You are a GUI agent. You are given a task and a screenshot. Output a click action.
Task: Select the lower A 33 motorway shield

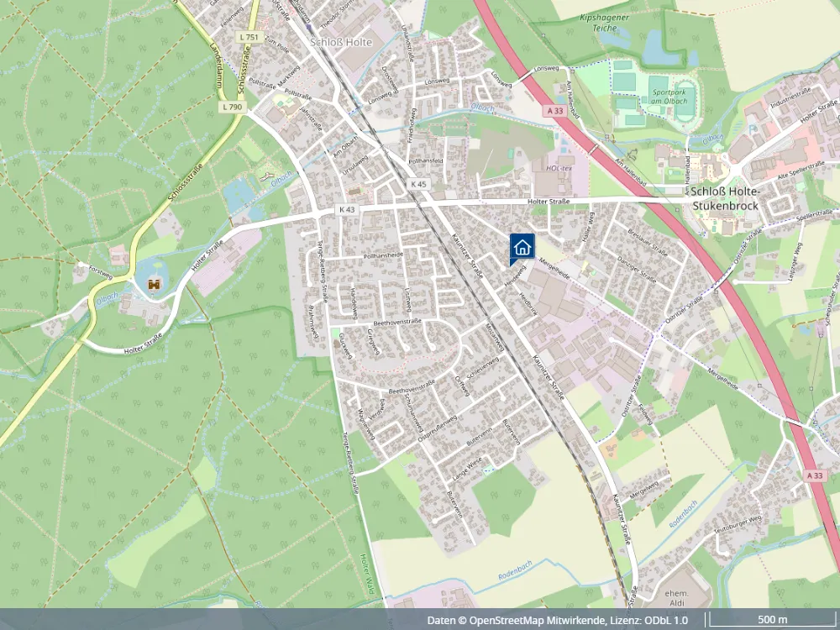coord(814,475)
